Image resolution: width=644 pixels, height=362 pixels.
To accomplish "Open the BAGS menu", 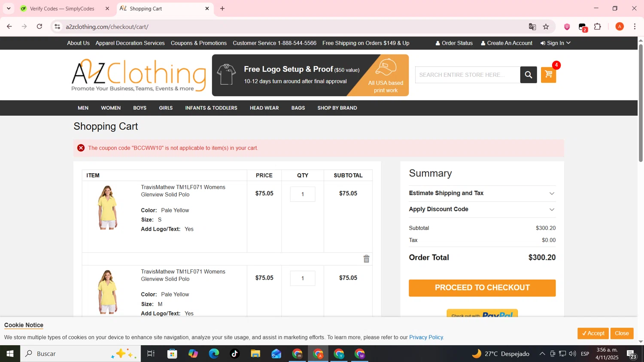I will click(298, 108).
